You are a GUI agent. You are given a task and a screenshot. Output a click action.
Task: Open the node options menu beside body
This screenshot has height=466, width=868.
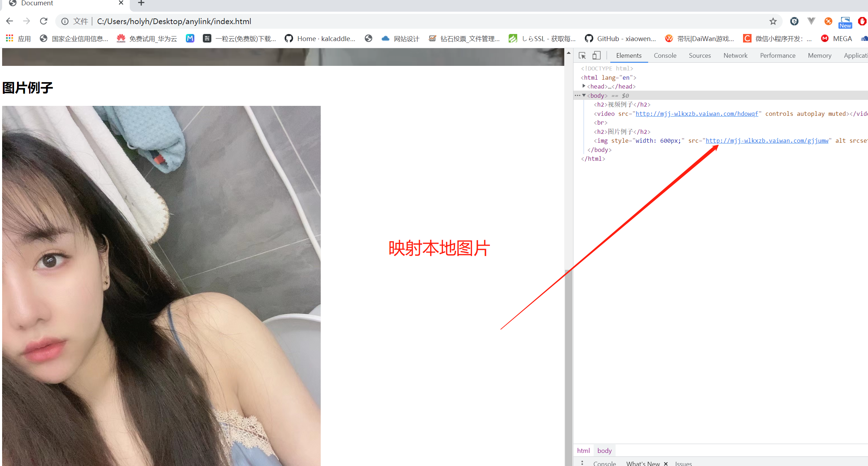point(577,95)
